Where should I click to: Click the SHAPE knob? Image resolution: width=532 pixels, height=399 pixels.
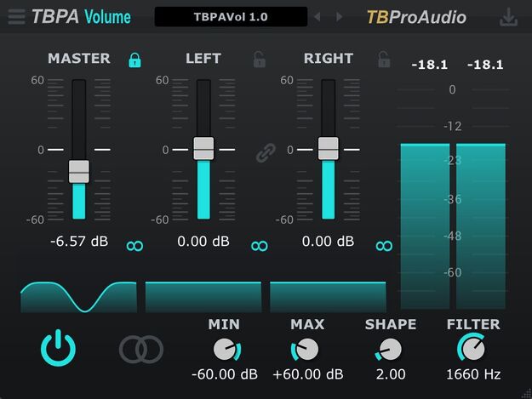[x=389, y=350]
